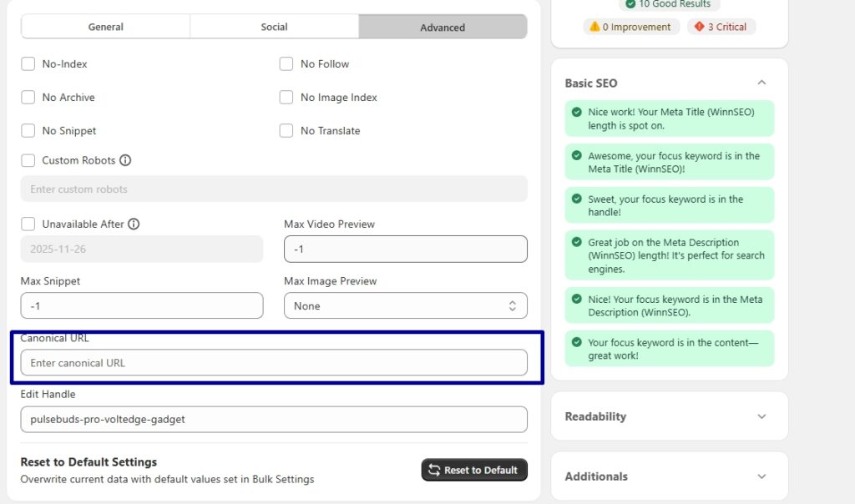Click the Canonical URL input field
855x504 pixels.
tap(274, 363)
